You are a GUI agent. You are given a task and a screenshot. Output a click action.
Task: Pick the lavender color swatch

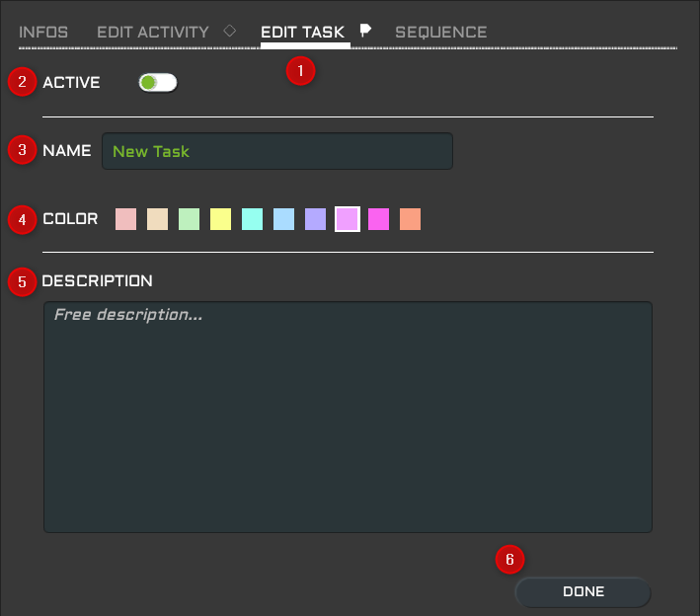coord(315,219)
